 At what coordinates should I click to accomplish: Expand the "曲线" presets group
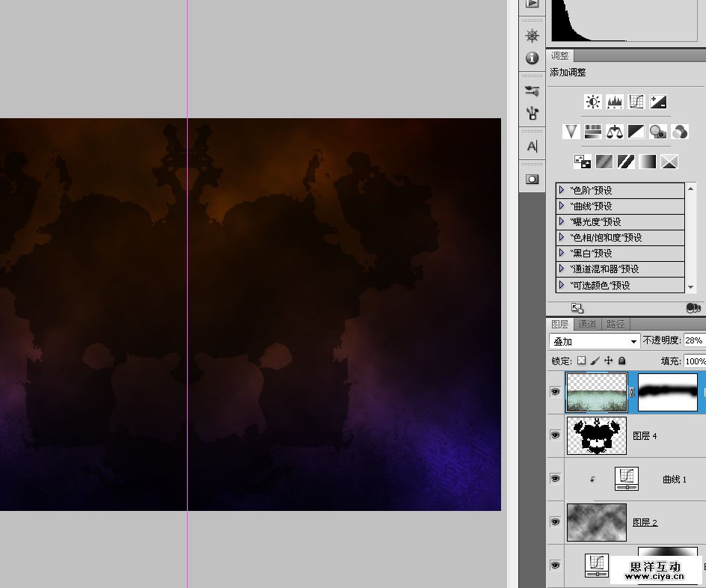[x=562, y=206]
